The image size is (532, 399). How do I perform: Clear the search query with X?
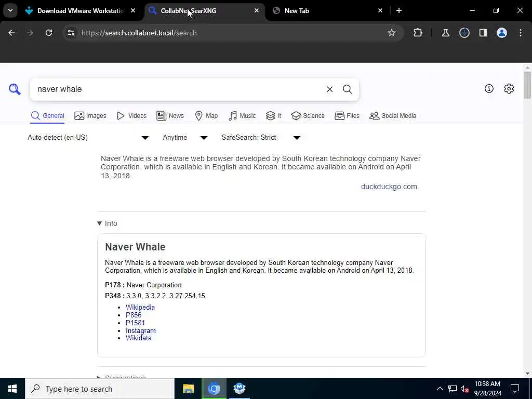click(329, 89)
